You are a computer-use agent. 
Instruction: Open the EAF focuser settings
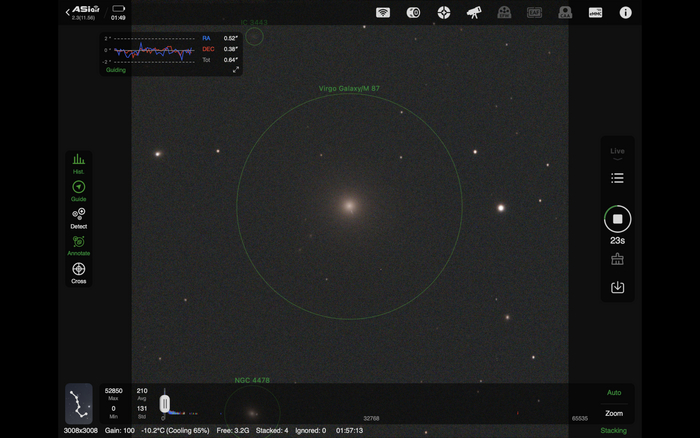(x=534, y=13)
